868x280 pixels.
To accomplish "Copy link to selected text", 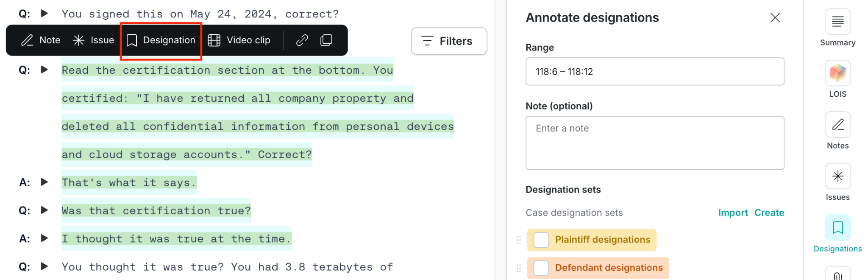I will (x=302, y=40).
